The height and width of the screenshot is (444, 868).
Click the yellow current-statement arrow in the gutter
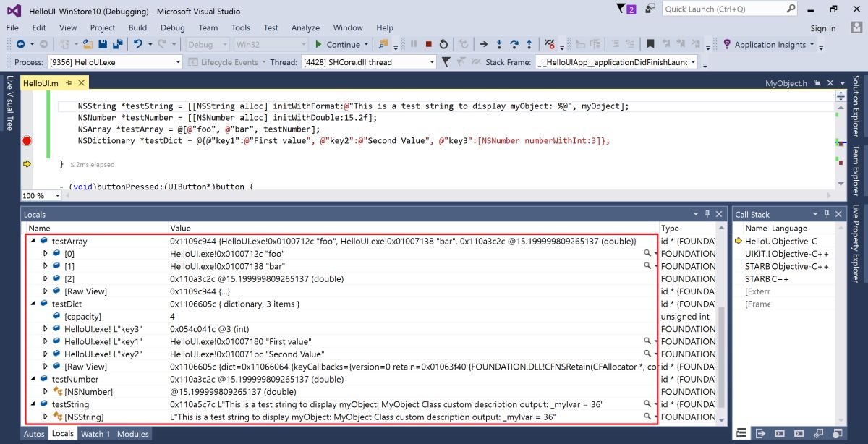click(x=27, y=164)
